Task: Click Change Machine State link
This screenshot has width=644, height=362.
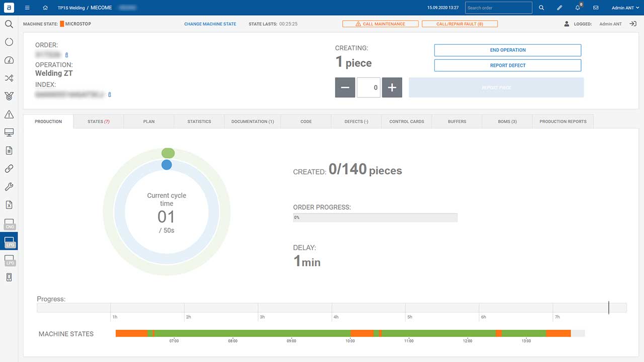Action: 210,24
